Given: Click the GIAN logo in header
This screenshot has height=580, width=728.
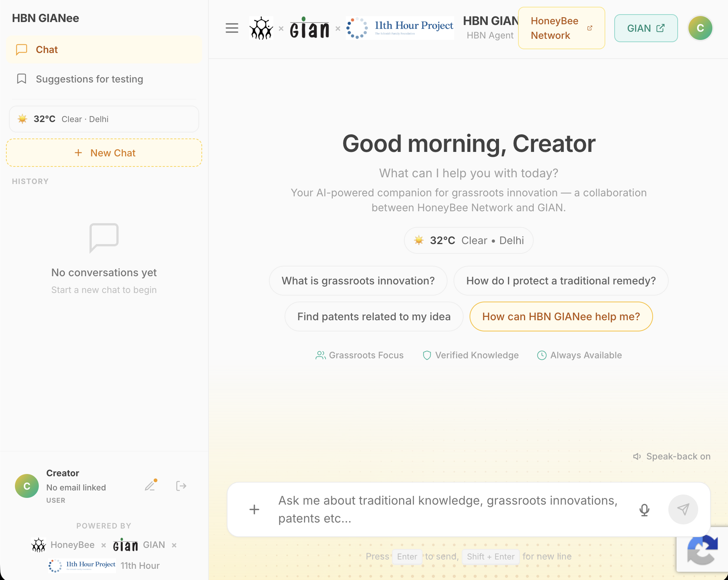Looking at the screenshot, I should click(310, 28).
